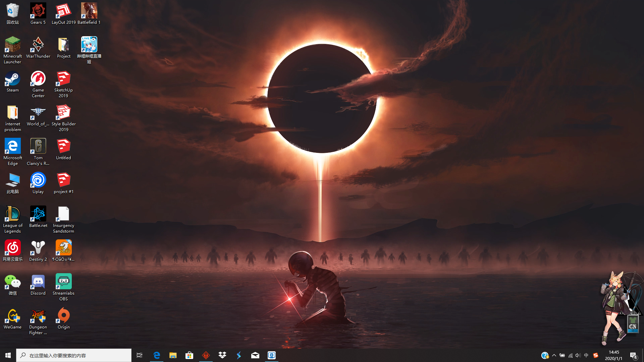
Task: Launch the WarThunder shortcut
Action: (x=38, y=48)
